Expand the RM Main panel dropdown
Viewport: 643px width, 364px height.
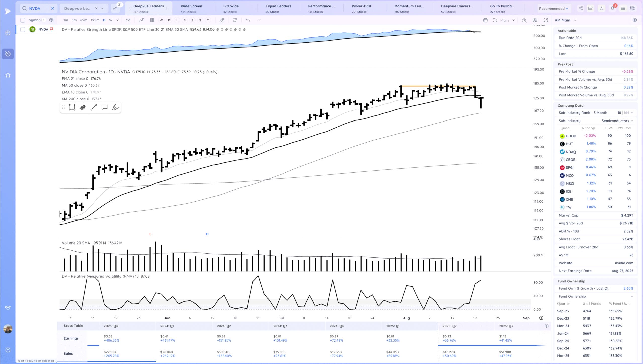pyautogui.click(x=575, y=20)
